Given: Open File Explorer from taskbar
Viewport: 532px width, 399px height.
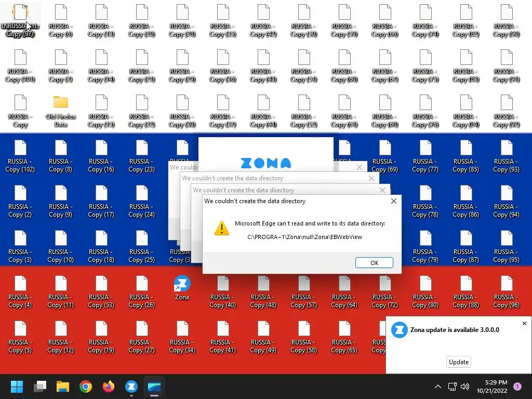Looking at the screenshot, I should tap(63, 387).
